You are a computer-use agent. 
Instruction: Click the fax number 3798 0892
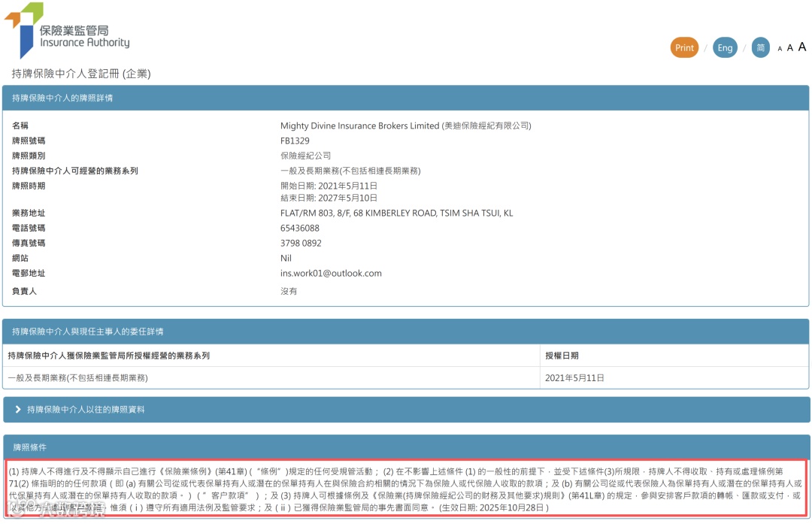301,244
